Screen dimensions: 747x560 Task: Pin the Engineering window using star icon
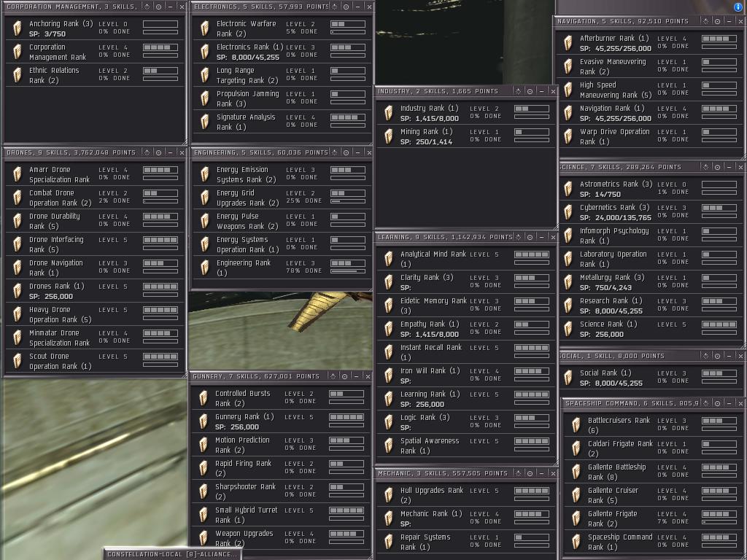point(335,152)
